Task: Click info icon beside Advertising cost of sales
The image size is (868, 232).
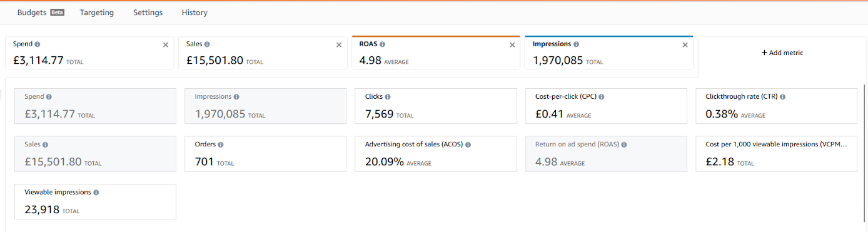Action: (x=468, y=144)
